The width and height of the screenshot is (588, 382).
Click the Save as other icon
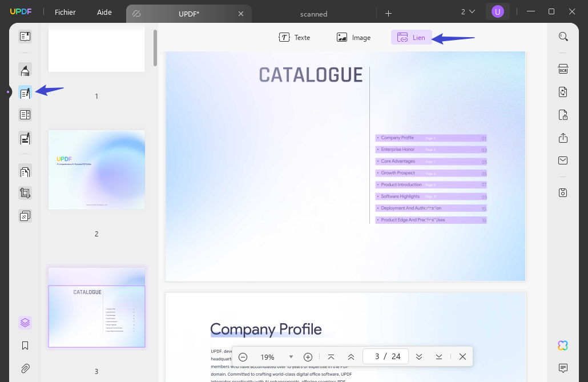point(563,193)
